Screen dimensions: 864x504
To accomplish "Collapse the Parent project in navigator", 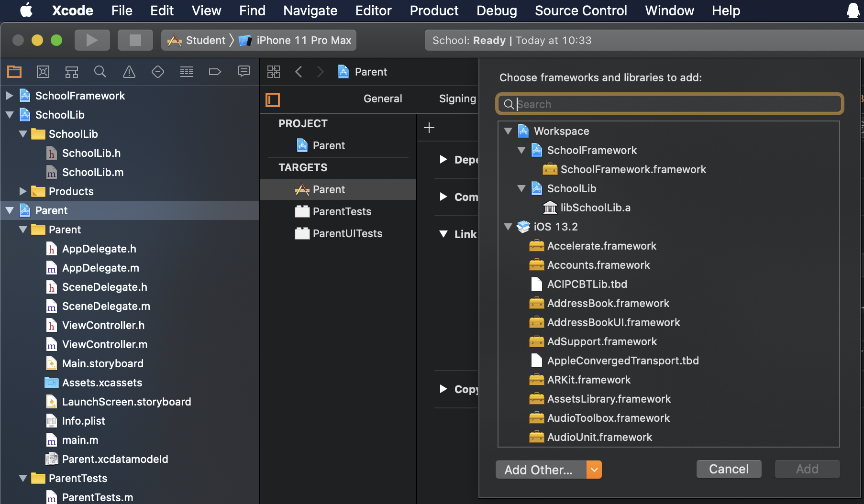I will click(x=9, y=210).
